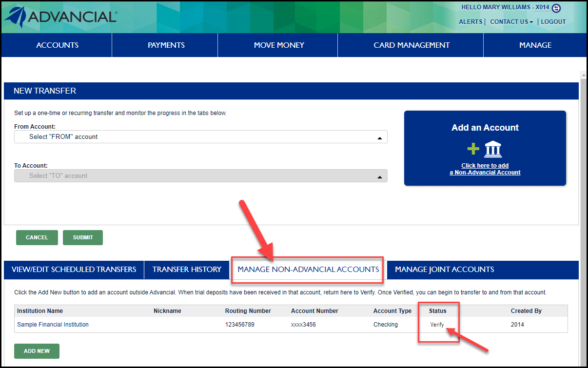Click the Logout link
Viewport: 588px width, 368px height.
click(553, 22)
